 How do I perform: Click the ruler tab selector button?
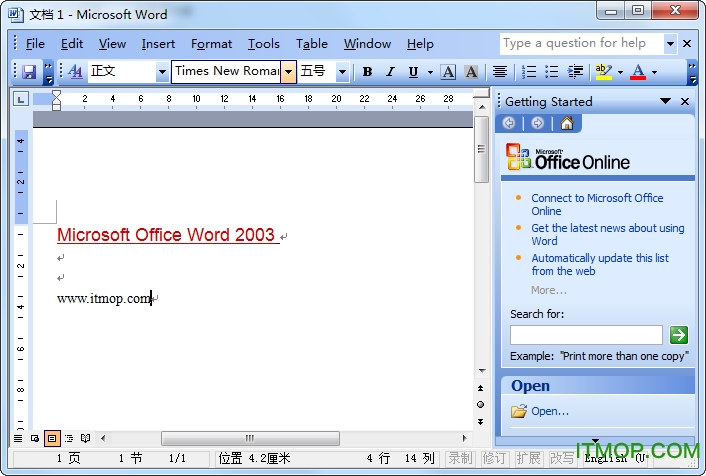point(21,99)
